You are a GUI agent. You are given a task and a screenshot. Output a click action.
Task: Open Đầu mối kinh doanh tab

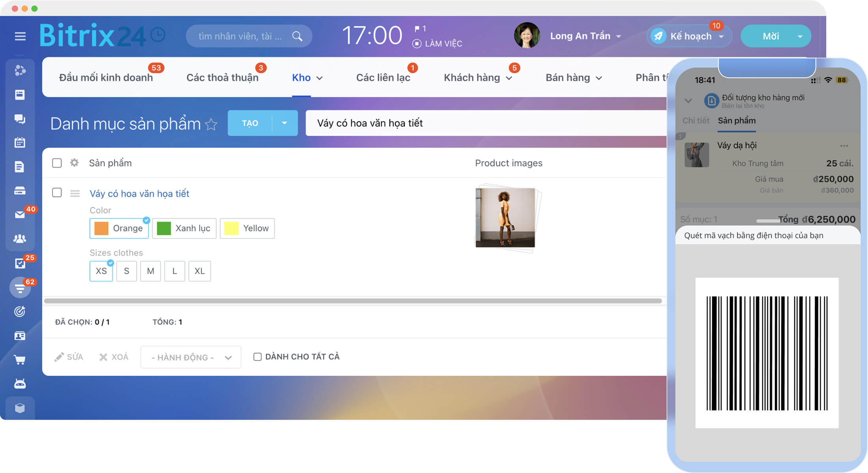click(x=106, y=78)
